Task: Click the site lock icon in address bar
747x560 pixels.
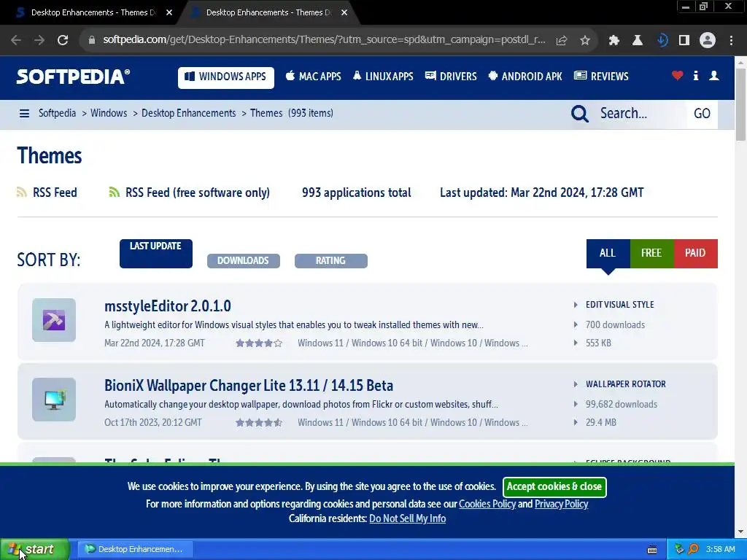Action: pyautogui.click(x=92, y=40)
